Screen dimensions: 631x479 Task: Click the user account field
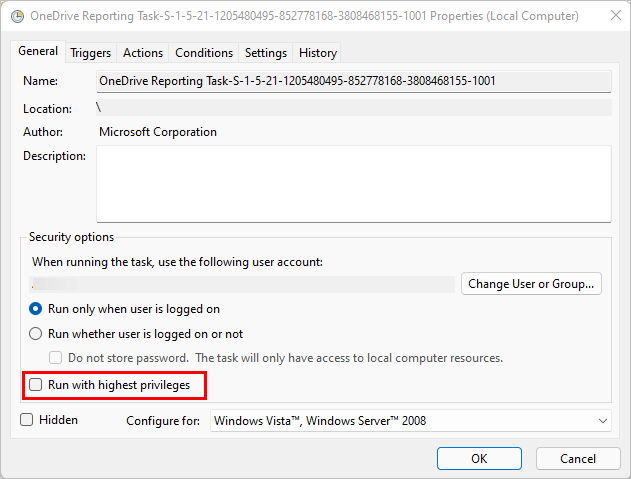[x=242, y=284]
